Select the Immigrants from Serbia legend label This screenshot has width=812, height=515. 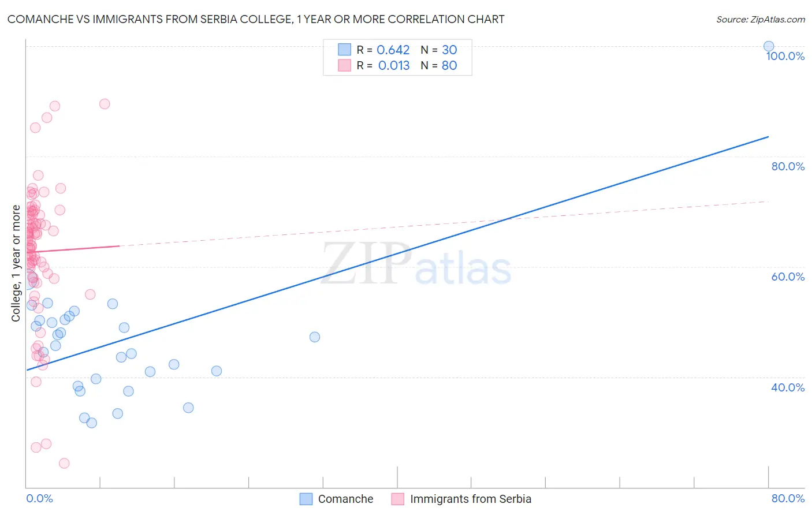tap(471, 499)
